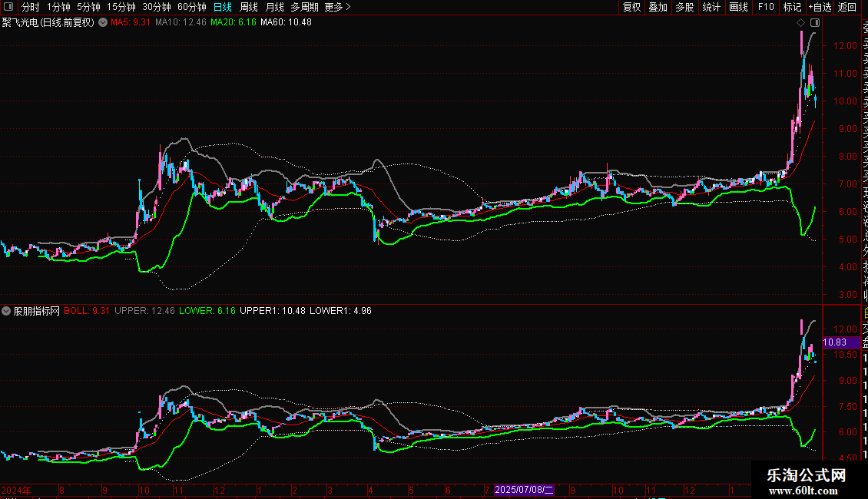
Task: Open the 复权 adjustment options
Action: (631, 7)
